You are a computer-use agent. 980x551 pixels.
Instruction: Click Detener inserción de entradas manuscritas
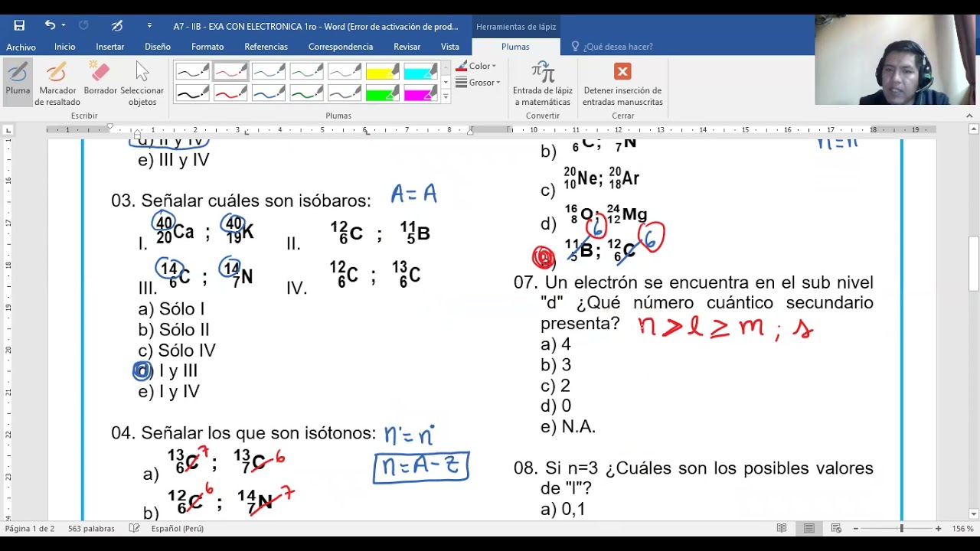(x=622, y=84)
